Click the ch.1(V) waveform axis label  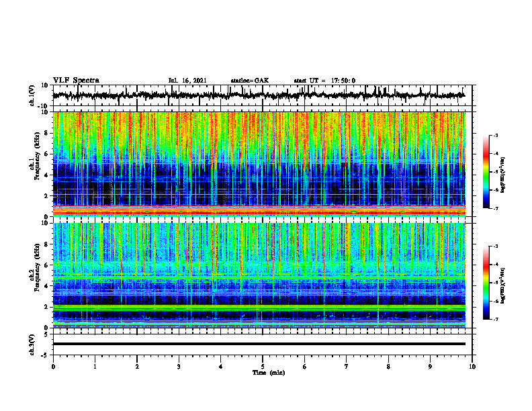click(x=32, y=95)
